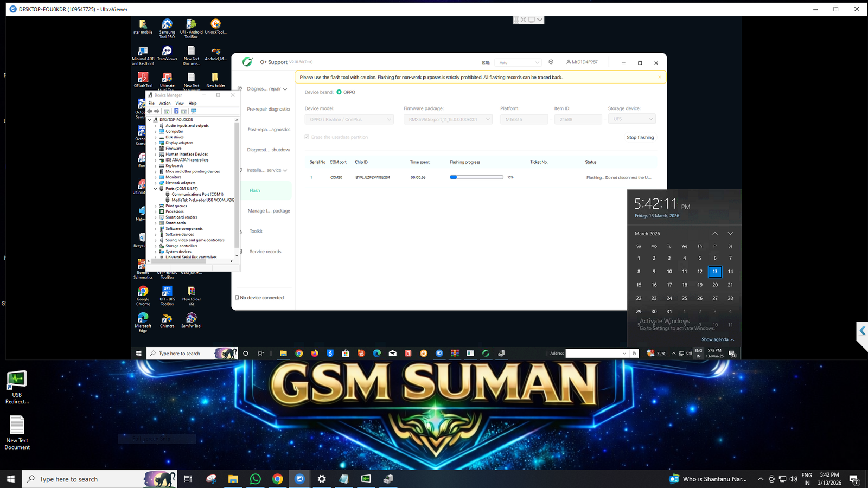868x488 pixels.
Task: Click the Stop flashing button
Action: point(640,138)
